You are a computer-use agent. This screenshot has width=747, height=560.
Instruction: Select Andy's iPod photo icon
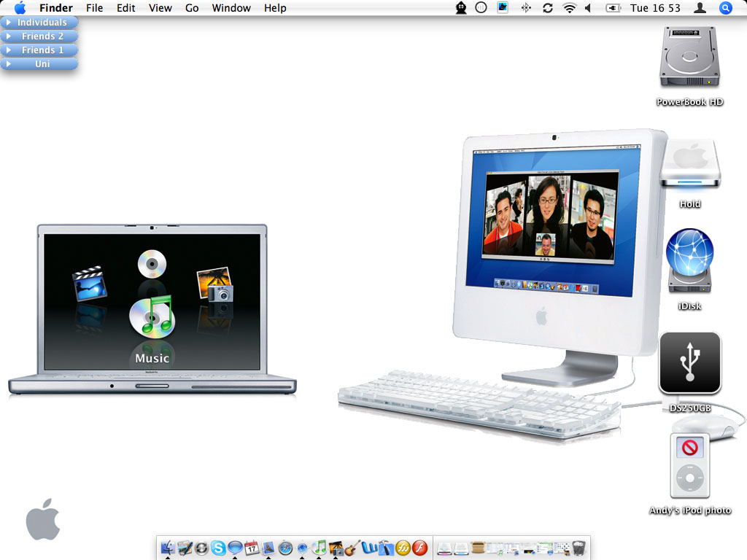pyautogui.click(x=690, y=465)
